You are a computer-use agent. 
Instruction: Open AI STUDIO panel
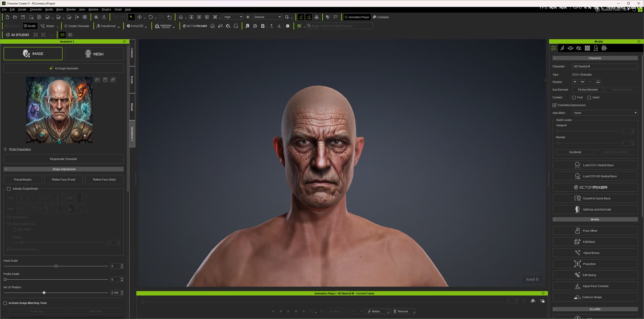pos(17,35)
